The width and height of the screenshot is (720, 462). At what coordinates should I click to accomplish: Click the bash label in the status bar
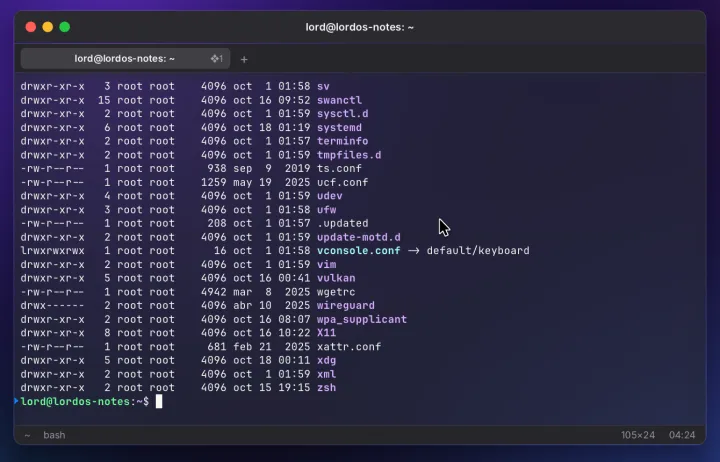[54, 435]
